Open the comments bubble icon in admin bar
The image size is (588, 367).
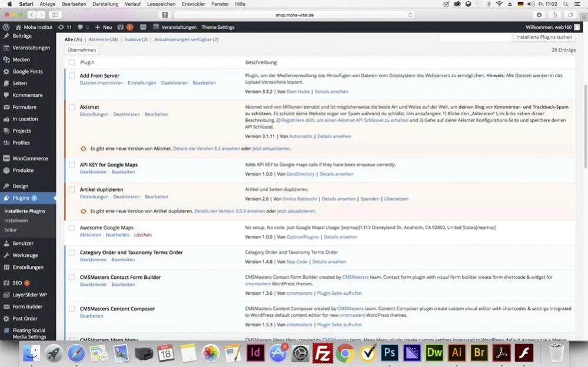[83, 27]
